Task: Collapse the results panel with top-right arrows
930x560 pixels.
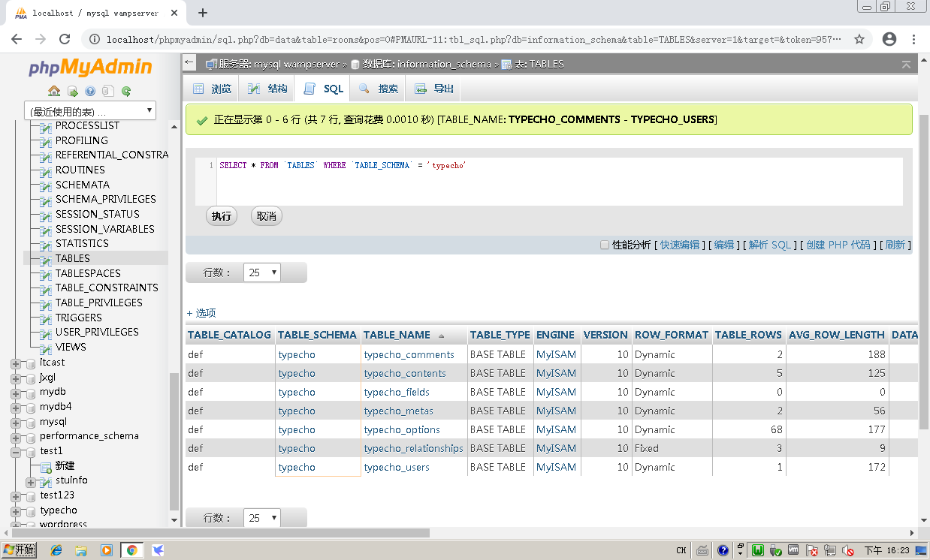Action: 907,65
